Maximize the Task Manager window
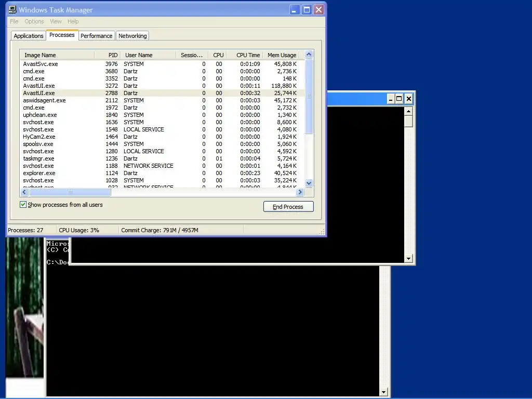 click(307, 10)
